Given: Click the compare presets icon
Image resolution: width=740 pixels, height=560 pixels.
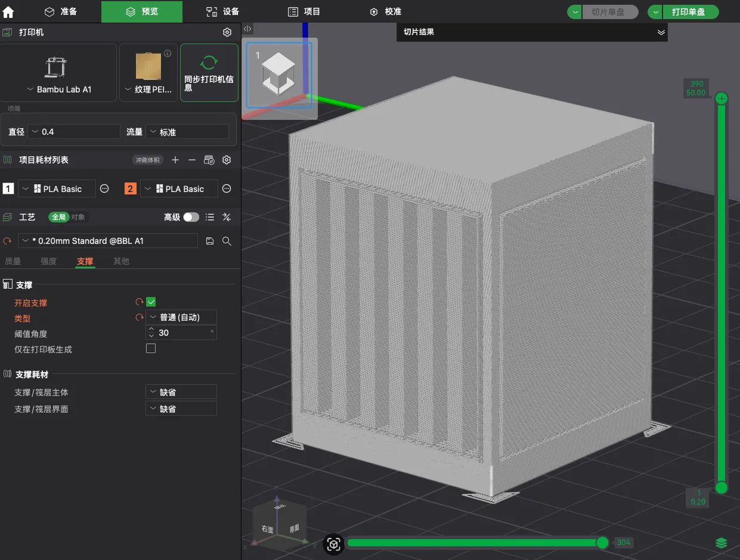Looking at the screenshot, I should point(227,217).
